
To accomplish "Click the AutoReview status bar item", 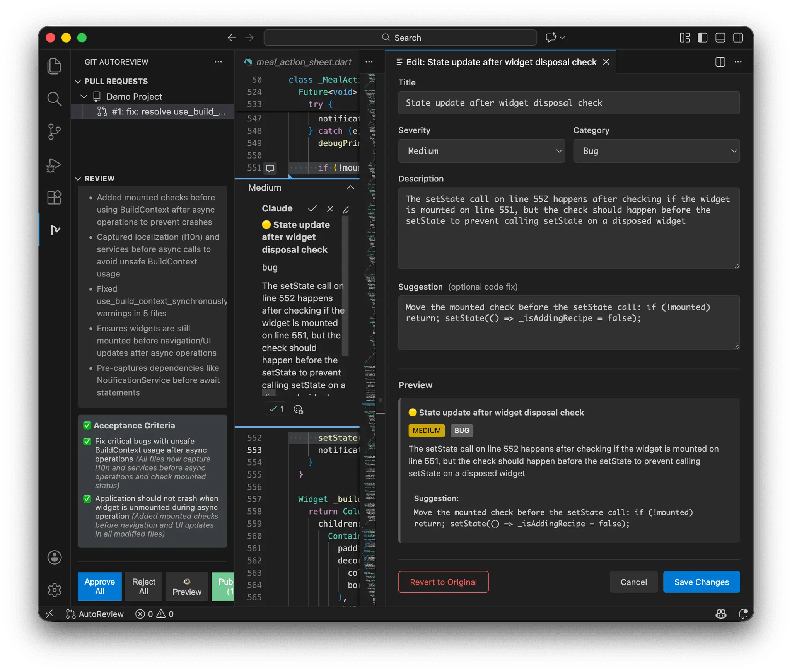I will click(95, 614).
